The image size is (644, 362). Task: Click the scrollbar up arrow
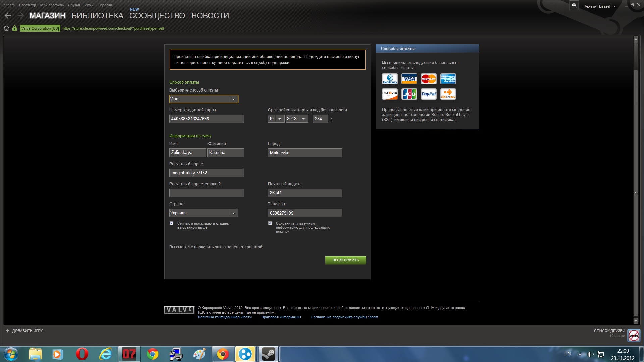[636, 39]
